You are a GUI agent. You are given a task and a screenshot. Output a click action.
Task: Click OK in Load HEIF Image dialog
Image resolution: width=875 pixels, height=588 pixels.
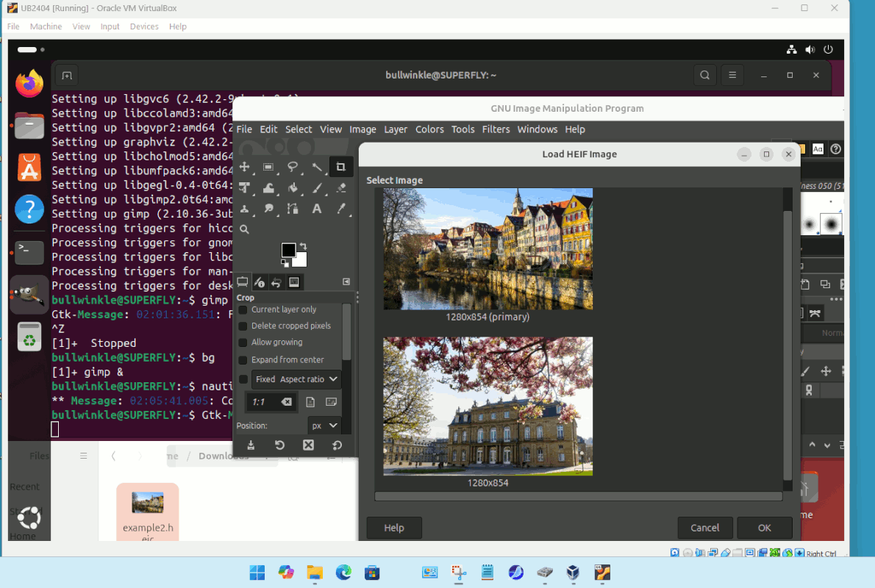coord(765,528)
